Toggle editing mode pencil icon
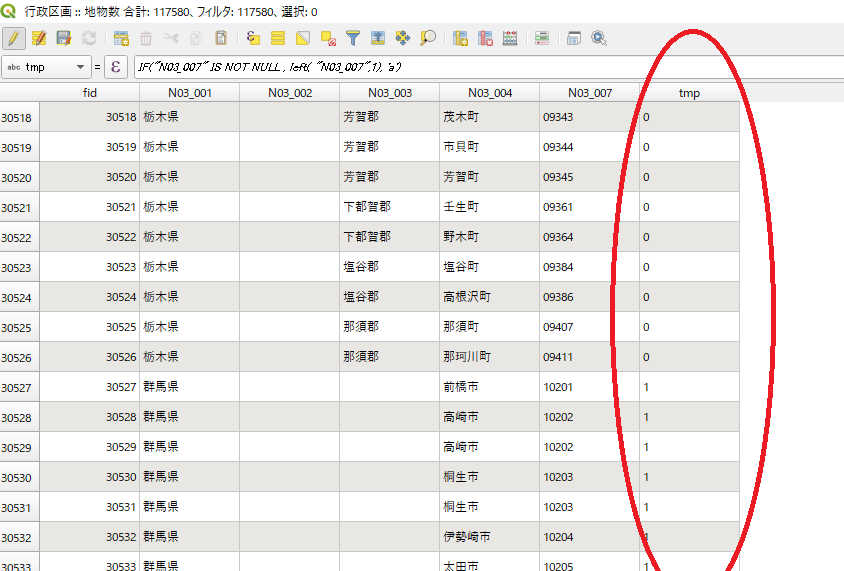 click(13, 38)
